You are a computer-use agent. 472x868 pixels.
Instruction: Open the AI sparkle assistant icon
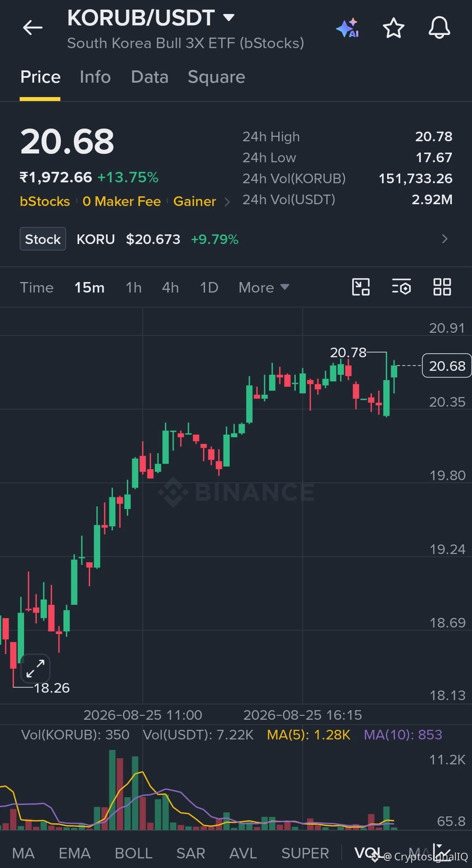348,28
